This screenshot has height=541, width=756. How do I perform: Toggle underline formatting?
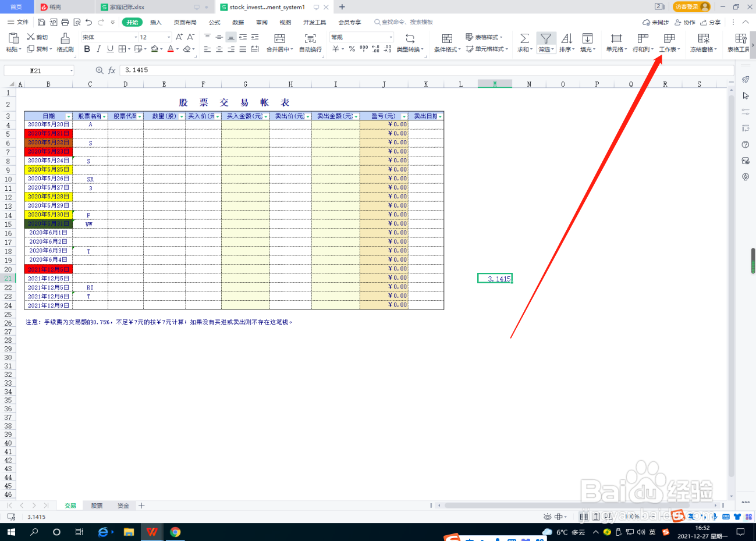pos(110,49)
